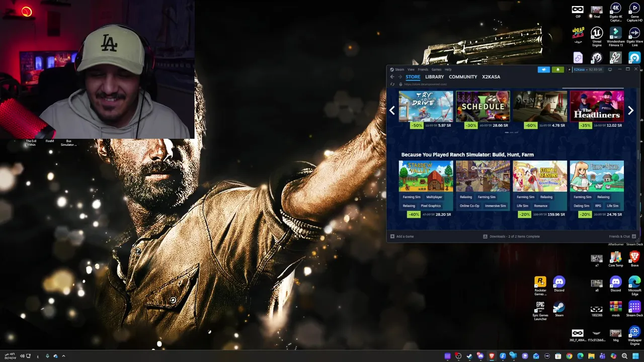
Task: Switch to the STORE tab
Action: (x=413, y=77)
